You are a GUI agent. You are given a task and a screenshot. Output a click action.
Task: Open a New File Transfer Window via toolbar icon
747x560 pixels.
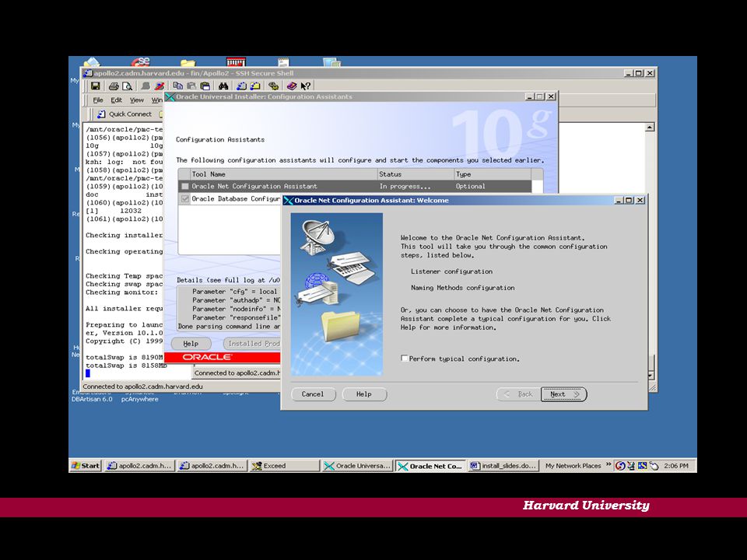click(255, 86)
